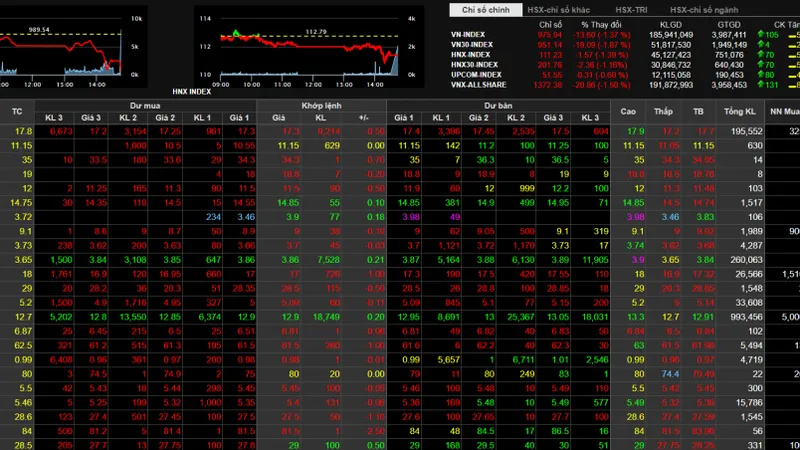This screenshot has height=450, width=800.
Task: Click yellow unchanged dash in VNX-ALLSHARE row
Action: click(792, 86)
